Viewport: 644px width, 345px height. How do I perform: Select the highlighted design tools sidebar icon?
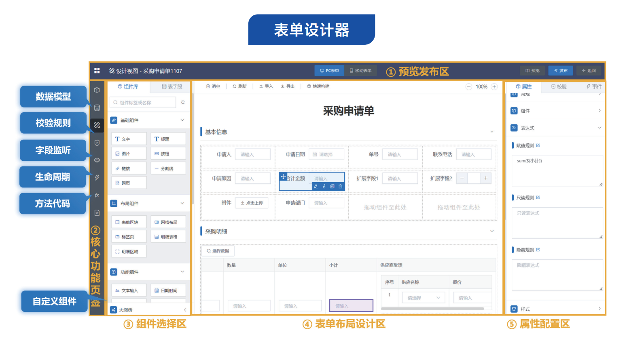97,125
